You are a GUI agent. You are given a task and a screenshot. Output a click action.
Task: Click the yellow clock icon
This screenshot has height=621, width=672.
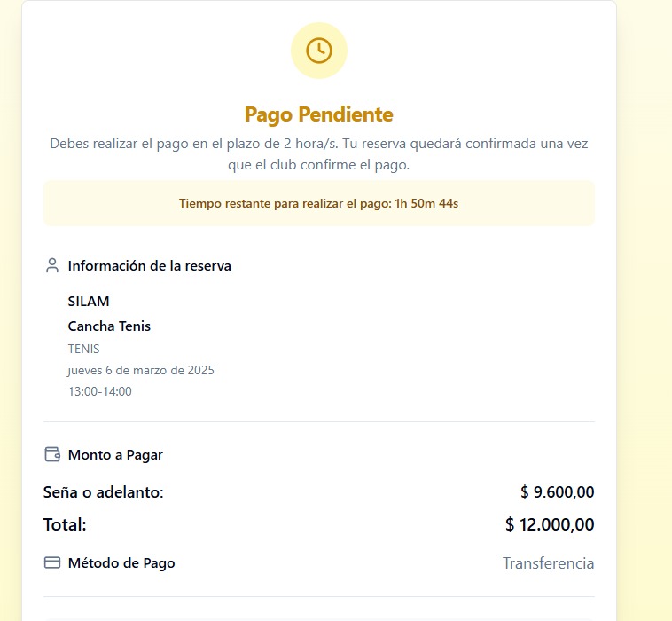318,51
